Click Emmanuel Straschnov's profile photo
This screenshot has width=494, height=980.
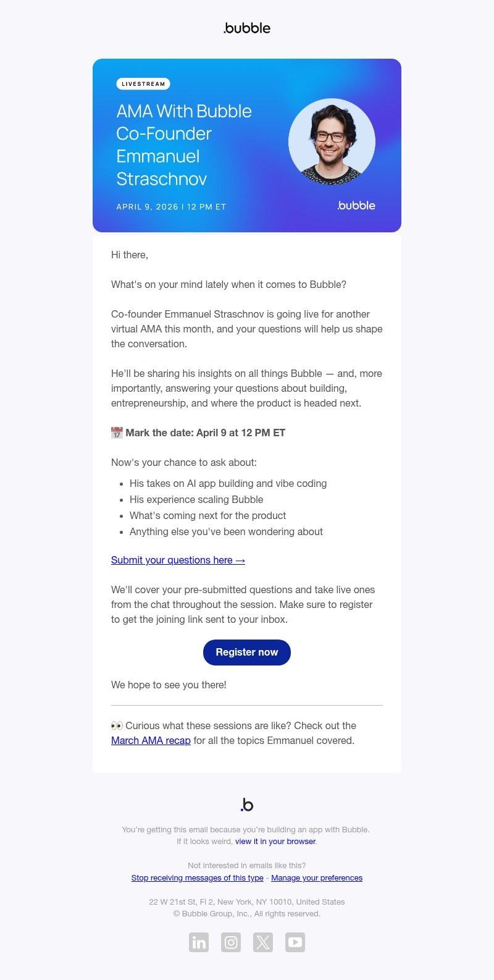332,142
